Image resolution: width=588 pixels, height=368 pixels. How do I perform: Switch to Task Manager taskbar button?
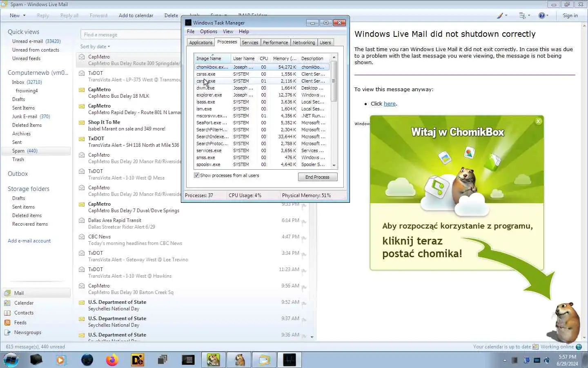point(290,360)
